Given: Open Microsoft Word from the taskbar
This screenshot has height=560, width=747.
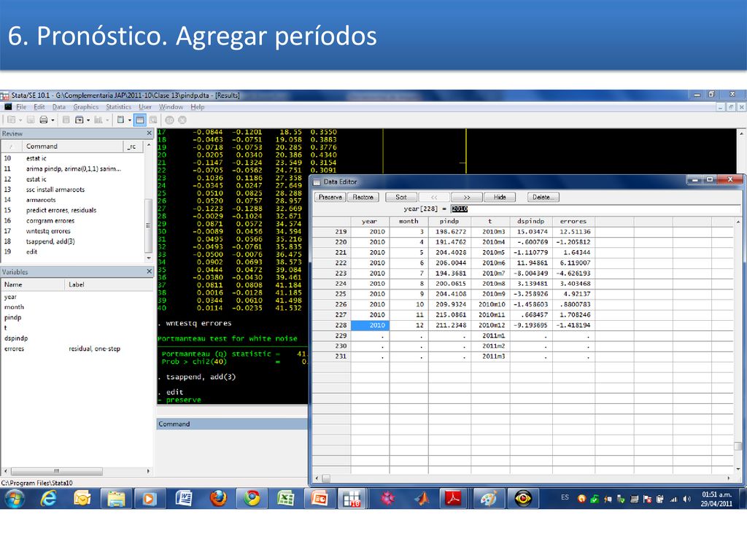Looking at the screenshot, I should point(183,499).
